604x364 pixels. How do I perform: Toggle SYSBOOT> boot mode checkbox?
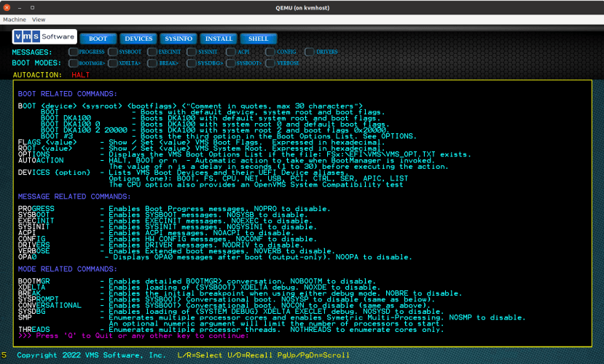click(231, 63)
